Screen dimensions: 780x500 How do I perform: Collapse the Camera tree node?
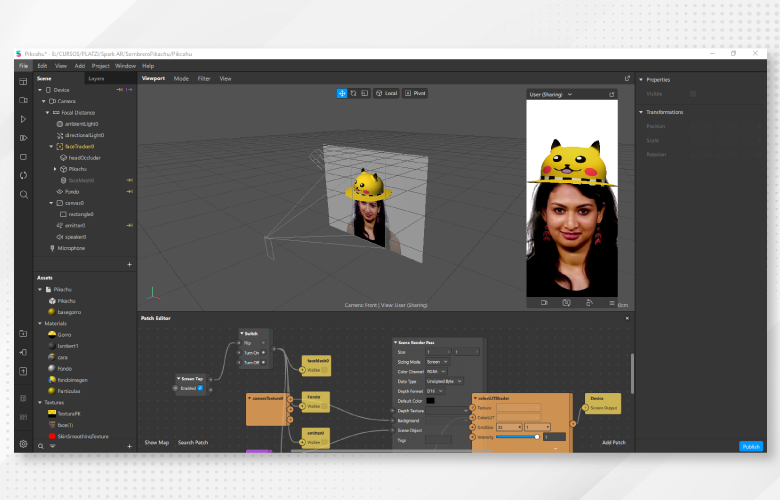pyautogui.click(x=43, y=101)
